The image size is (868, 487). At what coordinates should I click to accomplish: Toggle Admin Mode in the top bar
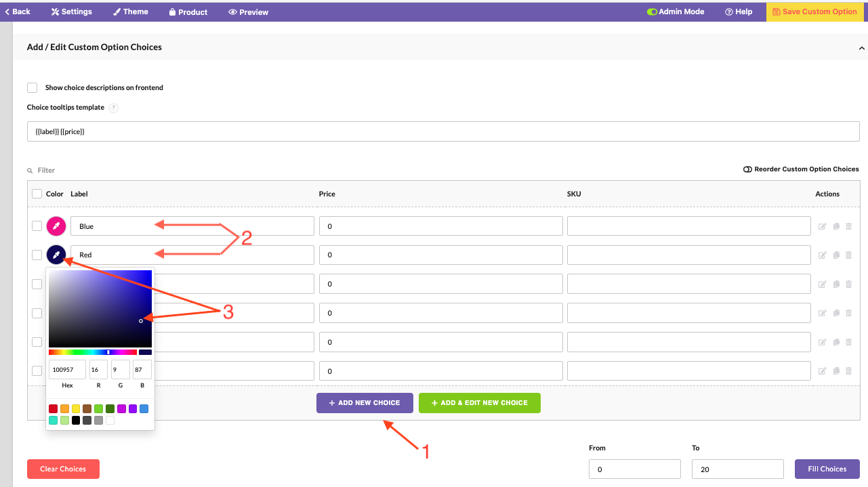(x=676, y=12)
